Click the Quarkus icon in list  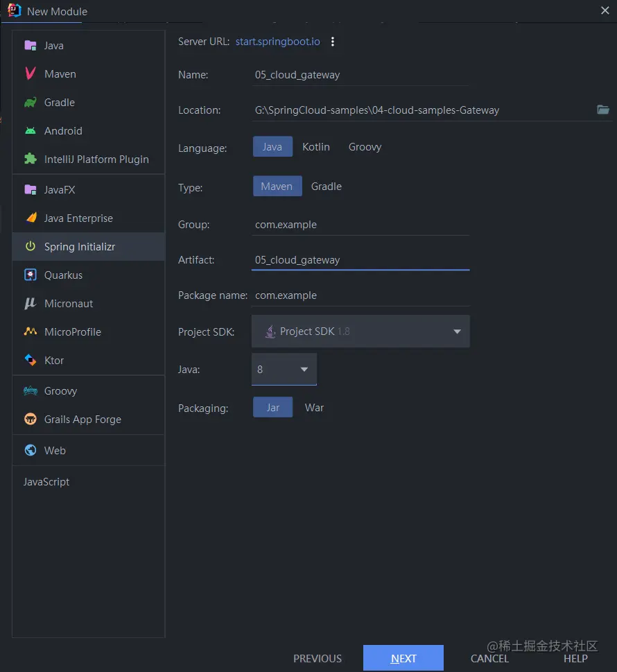point(30,275)
